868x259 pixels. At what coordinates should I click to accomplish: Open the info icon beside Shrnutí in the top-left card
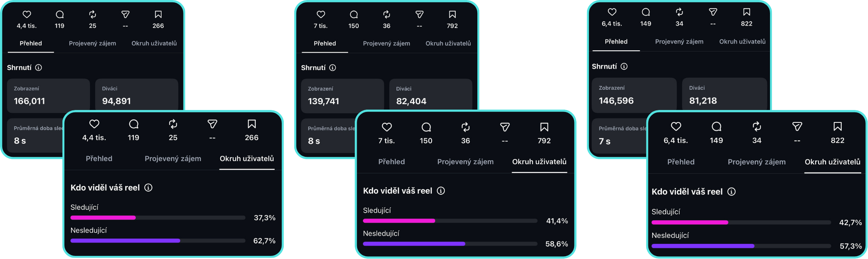39,67
